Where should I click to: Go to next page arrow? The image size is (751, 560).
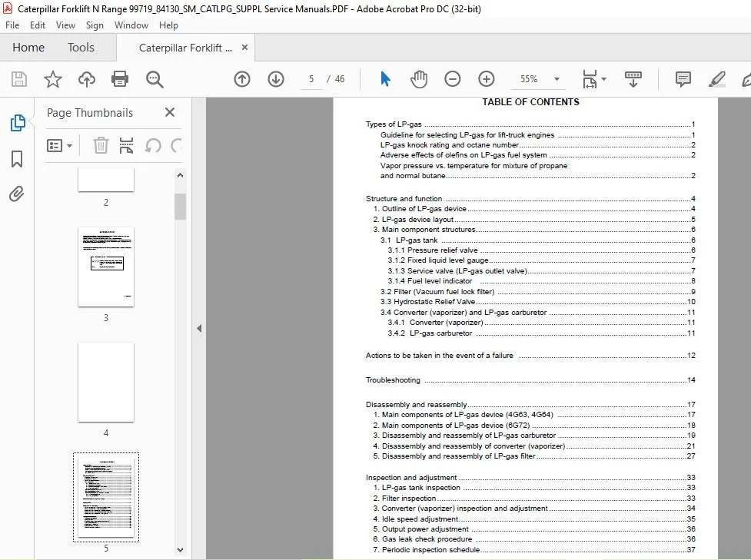[276, 79]
